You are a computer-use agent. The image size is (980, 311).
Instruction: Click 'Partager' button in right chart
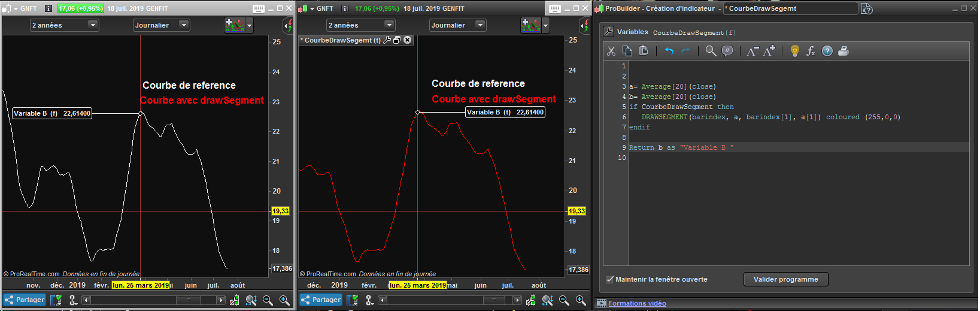pyautogui.click(x=321, y=300)
